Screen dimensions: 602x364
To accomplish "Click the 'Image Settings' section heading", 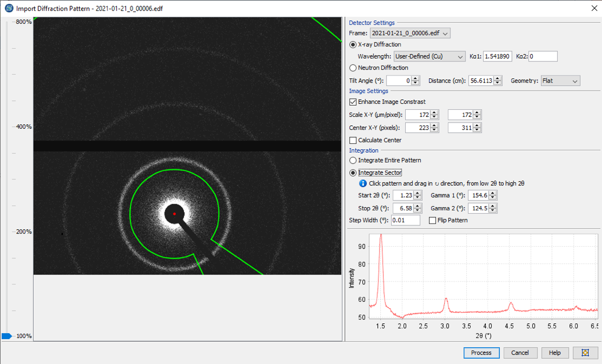I will 369,91.
